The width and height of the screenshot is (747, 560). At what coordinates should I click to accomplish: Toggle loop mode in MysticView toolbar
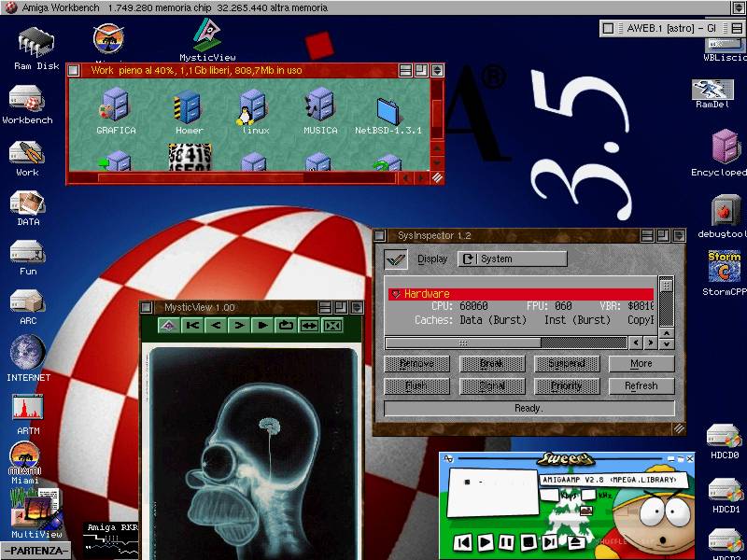(286, 326)
